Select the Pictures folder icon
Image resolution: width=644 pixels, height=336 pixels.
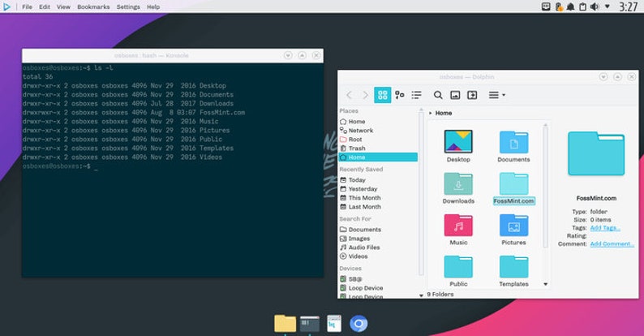pyautogui.click(x=513, y=225)
